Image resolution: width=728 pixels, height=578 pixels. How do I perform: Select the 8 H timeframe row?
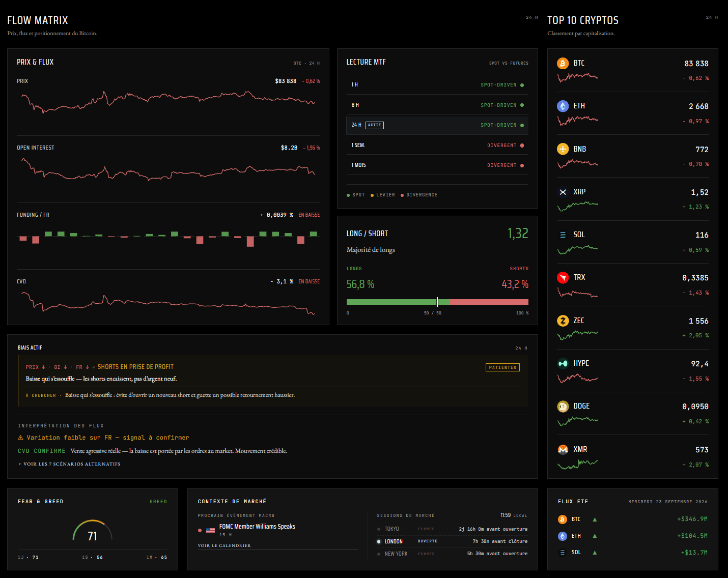[x=437, y=105]
